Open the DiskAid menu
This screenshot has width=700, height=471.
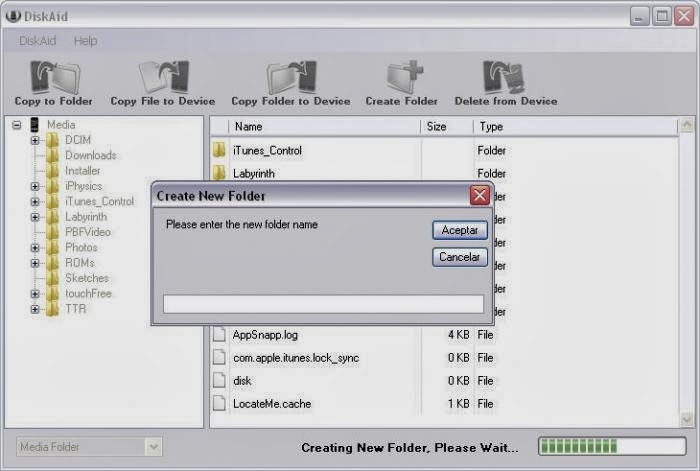point(38,41)
